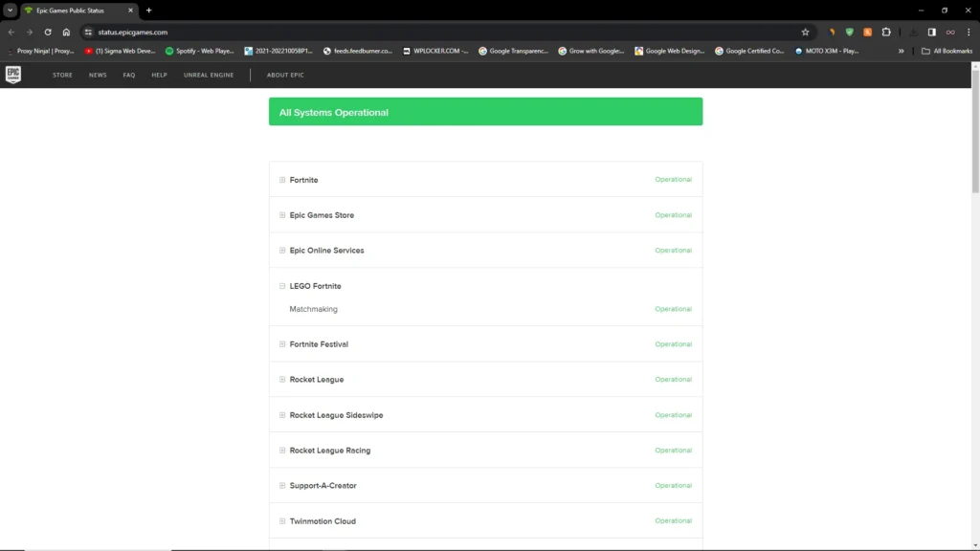Open the All Bookmarks folder
The width and height of the screenshot is (980, 551).
947,51
